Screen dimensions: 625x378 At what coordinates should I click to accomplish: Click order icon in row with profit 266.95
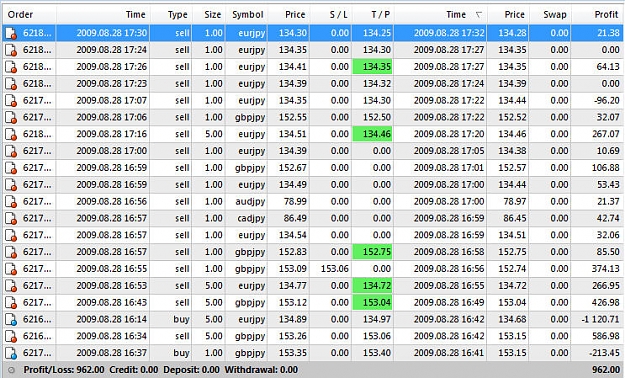(11, 286)
